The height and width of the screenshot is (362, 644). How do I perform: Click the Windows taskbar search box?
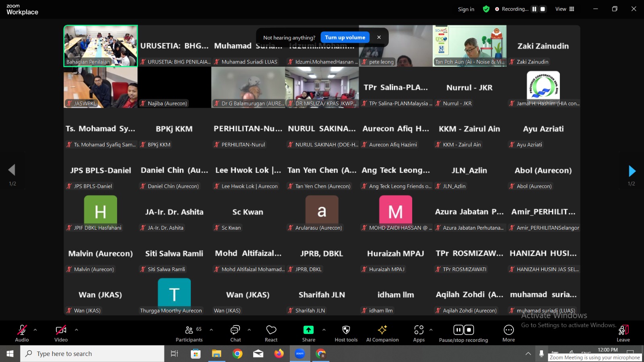tap(92, 354)
